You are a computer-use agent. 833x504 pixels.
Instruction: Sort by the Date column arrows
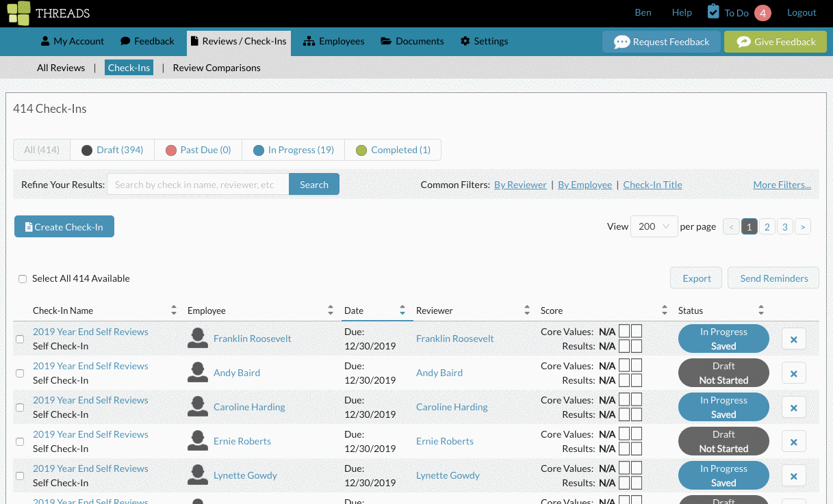coord(402,310)
